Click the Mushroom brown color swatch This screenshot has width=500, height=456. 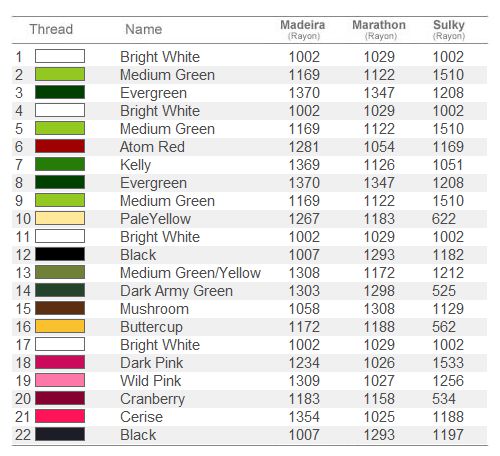[60, 308]
